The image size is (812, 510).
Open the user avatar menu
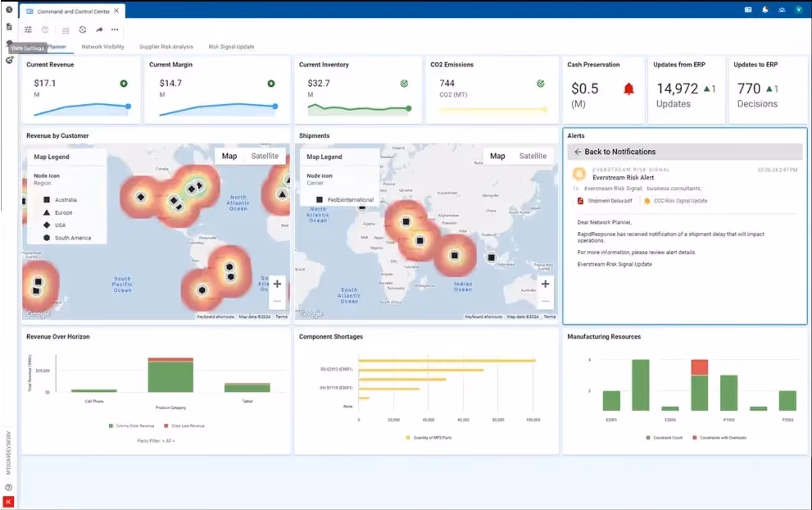pyautogui.click(x=799, y=10)
